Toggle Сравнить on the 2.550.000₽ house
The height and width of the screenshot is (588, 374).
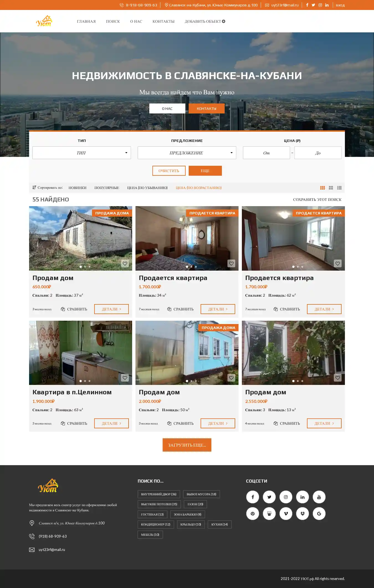pos(287,423)
